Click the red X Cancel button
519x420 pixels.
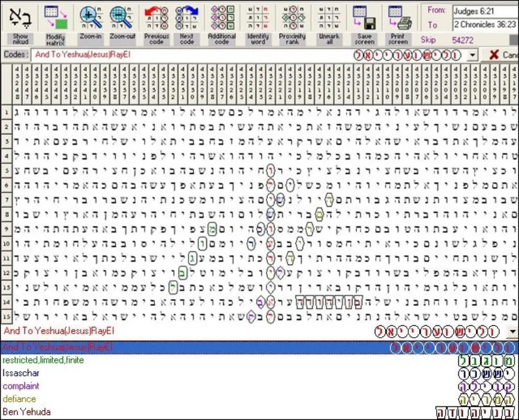coord(500,54)
